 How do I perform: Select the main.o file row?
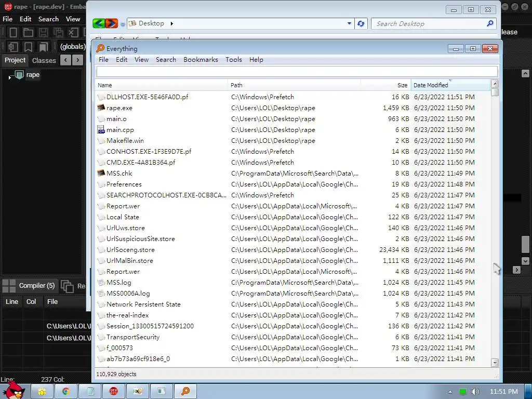tap(294, 119)
